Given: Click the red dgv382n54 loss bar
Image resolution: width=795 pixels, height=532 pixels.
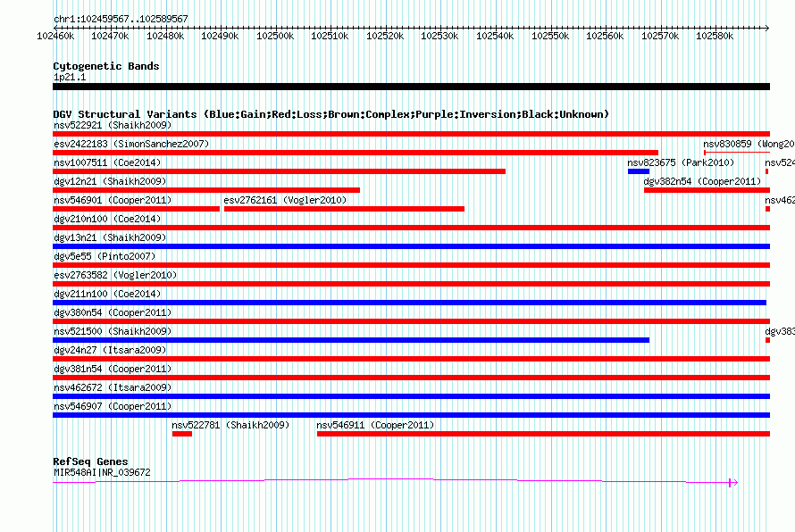Looking at the screenshot, I should 707,190.
